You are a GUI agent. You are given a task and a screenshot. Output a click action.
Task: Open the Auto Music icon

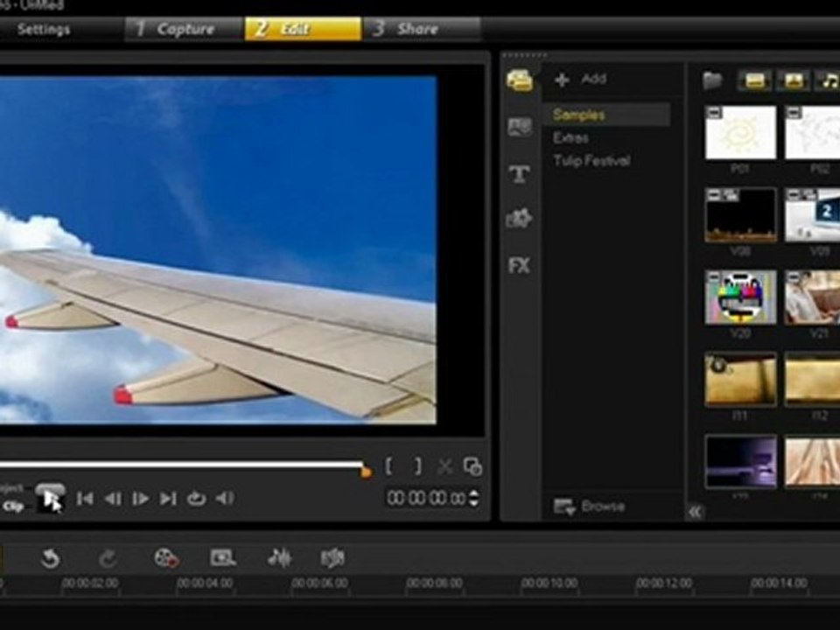click(332, 557)
